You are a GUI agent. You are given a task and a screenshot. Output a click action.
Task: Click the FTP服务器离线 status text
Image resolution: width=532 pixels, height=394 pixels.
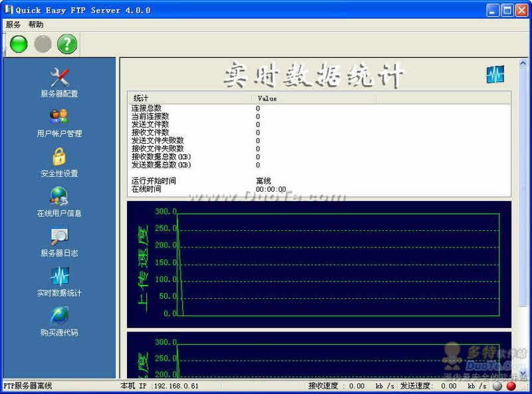[27, 386]
